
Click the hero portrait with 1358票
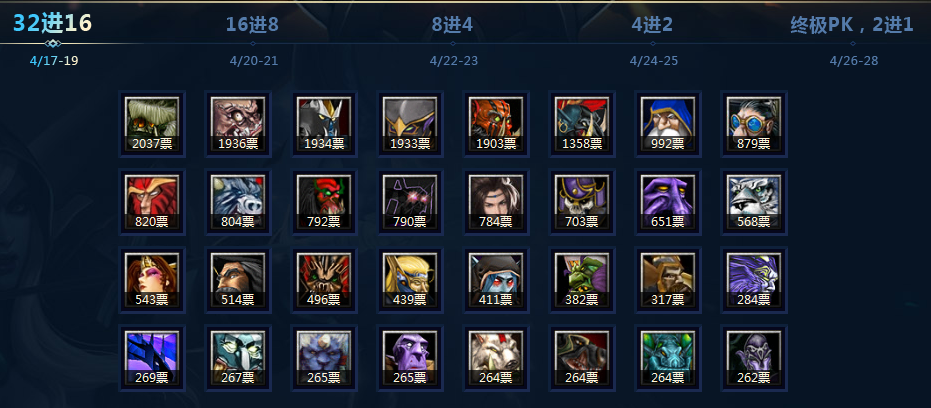click(582, 124)
